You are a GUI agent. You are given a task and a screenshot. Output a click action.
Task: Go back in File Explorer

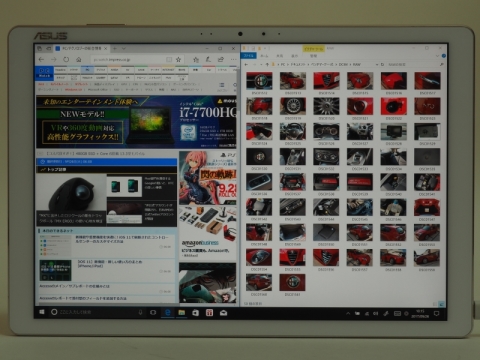pos(246,64)
